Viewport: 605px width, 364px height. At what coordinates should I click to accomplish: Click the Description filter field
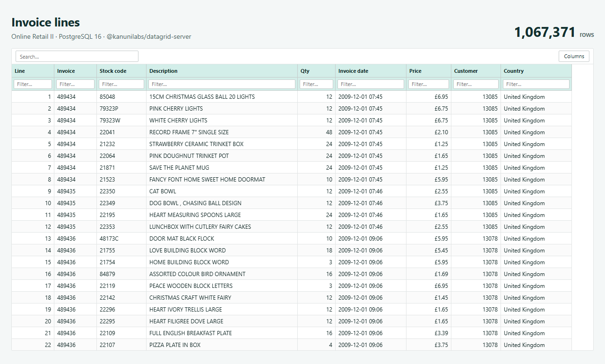(222, 84)
